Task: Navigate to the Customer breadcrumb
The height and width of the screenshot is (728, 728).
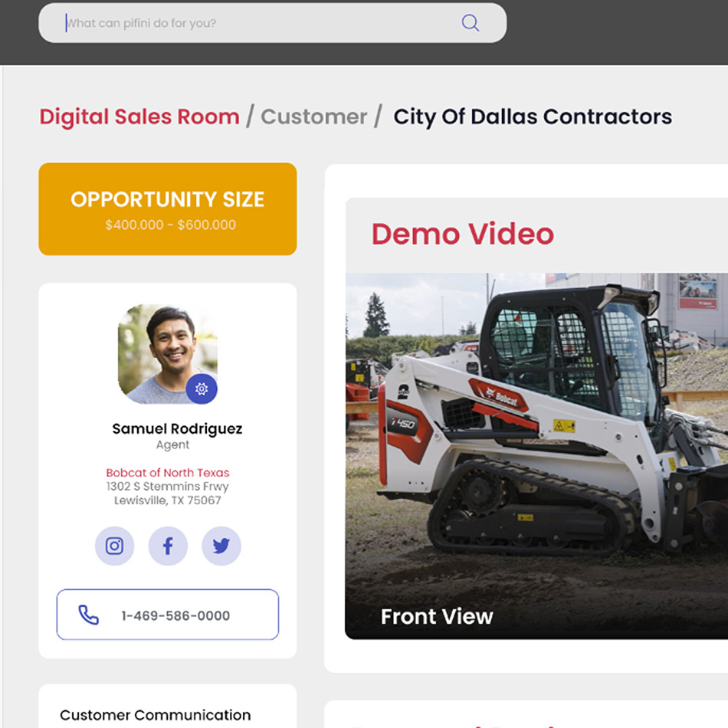Action: coord(313,116)
